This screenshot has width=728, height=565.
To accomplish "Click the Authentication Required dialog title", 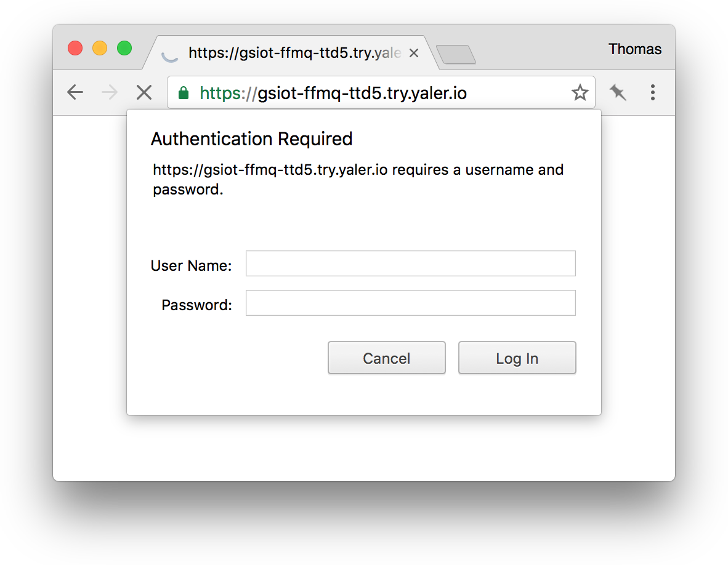I will [x=252, y=139].
